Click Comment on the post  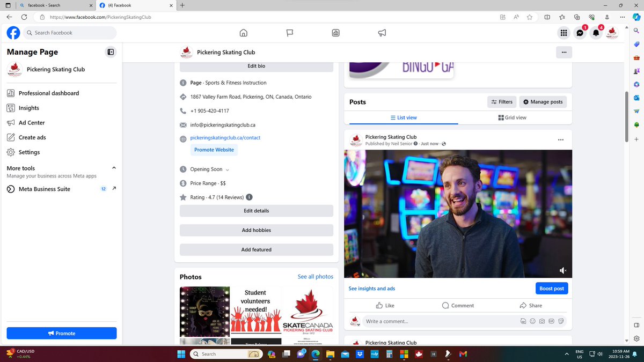pos(458,306)
